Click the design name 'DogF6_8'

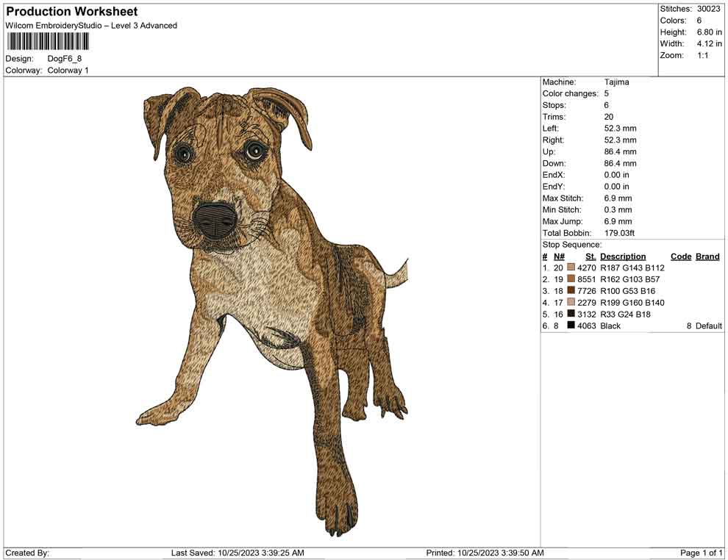[x=65, y=59]
